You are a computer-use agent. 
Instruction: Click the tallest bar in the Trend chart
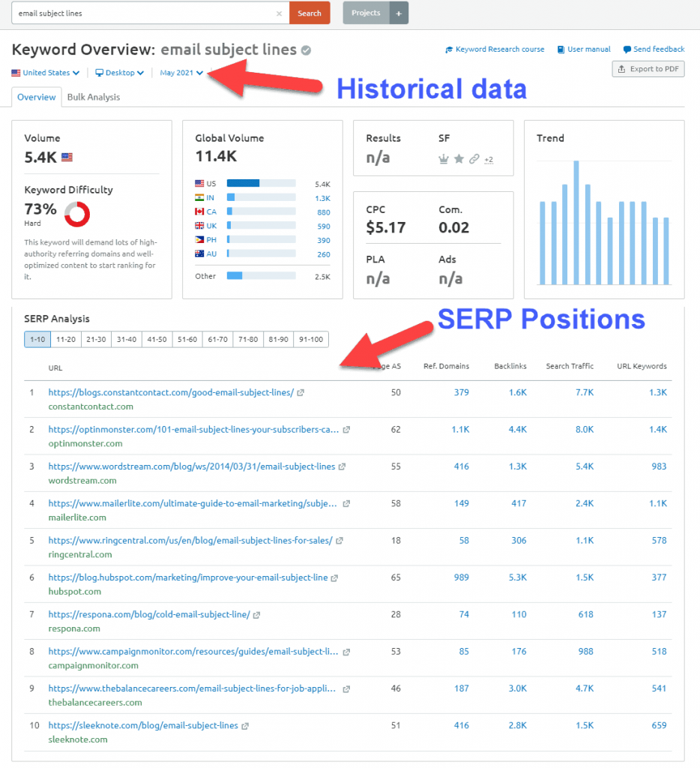pyautogui.click(x=576, y=223)
